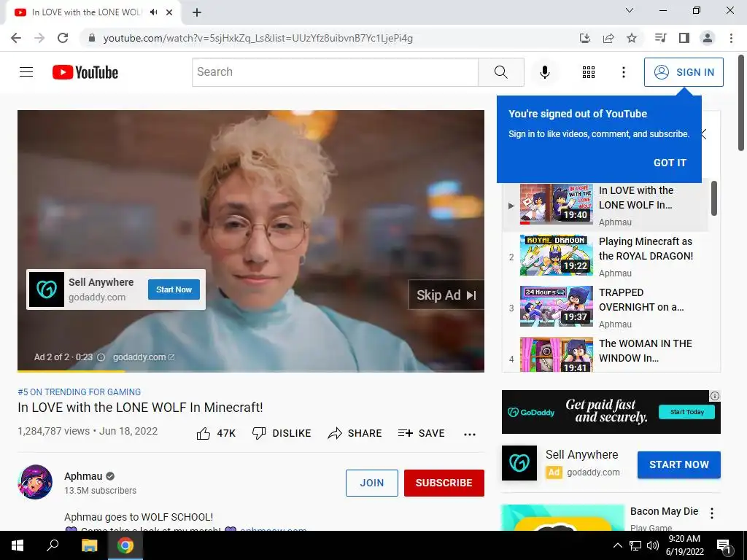Open the ad info circle icon
747x560 pixels.
(x=101, y=357)
